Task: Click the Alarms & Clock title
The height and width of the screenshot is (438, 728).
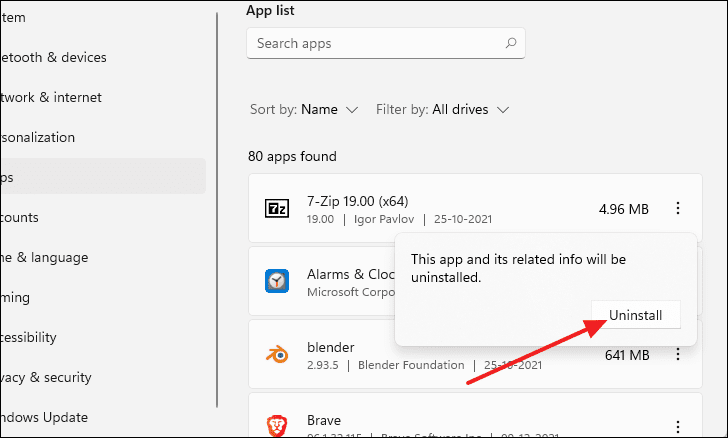Action: coord(351,274)
